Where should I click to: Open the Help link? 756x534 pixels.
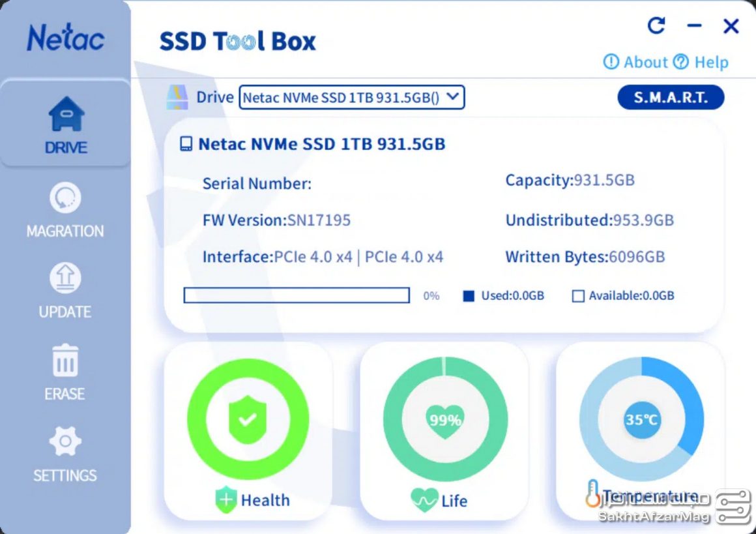701,63
